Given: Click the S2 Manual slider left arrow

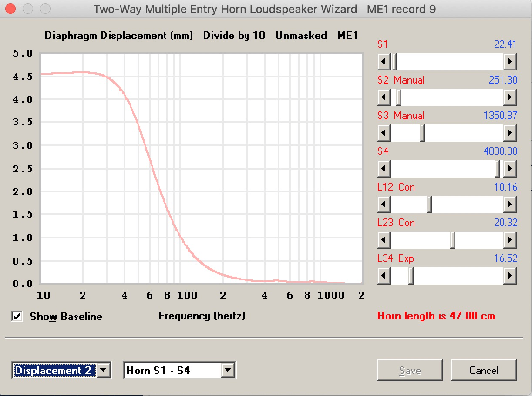Looking at the screenshot, I should point(384,97).
